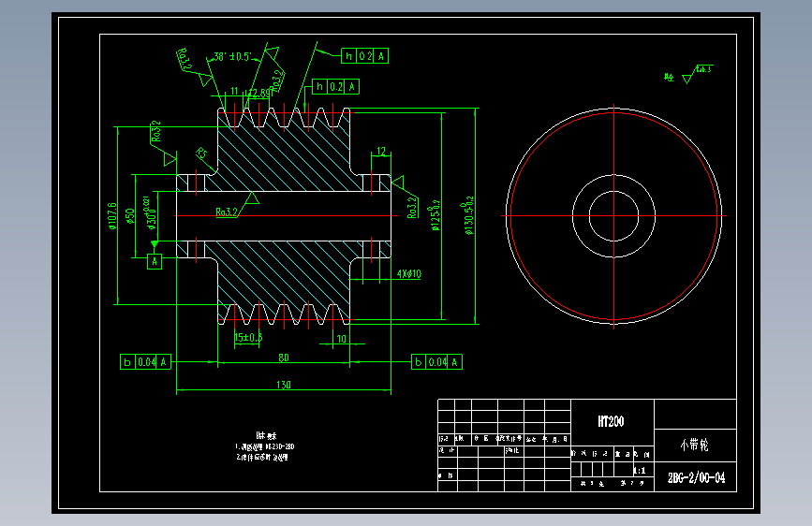Click the 1:1 scale value in title block
This screenshot has height=526, width=812.
click(x=640, y=471)
